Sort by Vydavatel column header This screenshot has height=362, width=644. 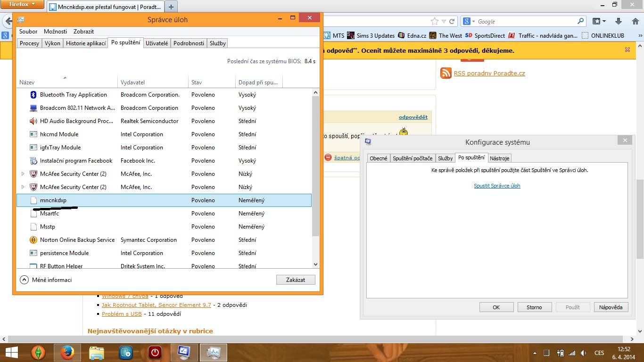(153, 82)
